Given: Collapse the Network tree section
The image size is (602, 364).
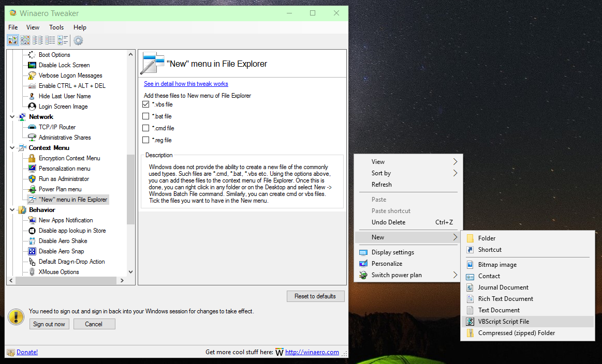Looking at the screenshot, I should point(12,117).
